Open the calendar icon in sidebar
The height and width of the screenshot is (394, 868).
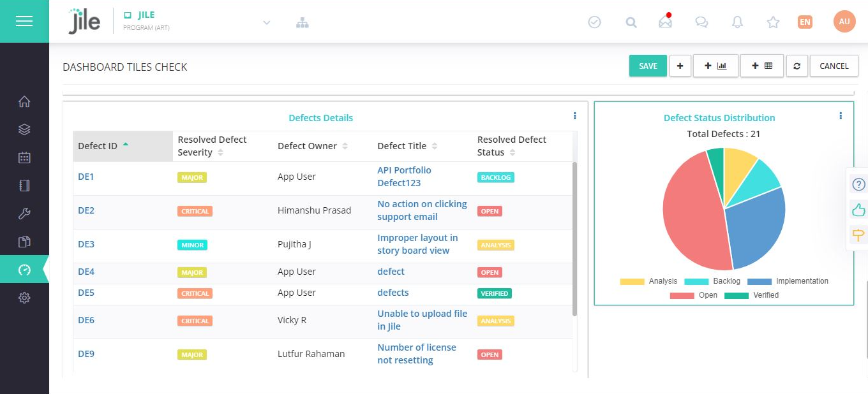click(x=24, y=157)
